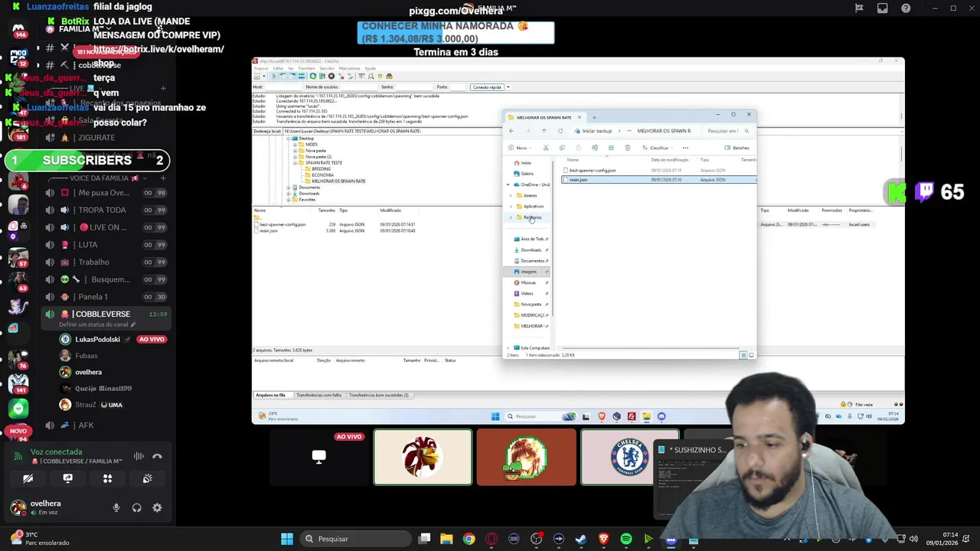Click taskbar search box Pesquisar
Viewport: 980px width, 551px height.
355,539
